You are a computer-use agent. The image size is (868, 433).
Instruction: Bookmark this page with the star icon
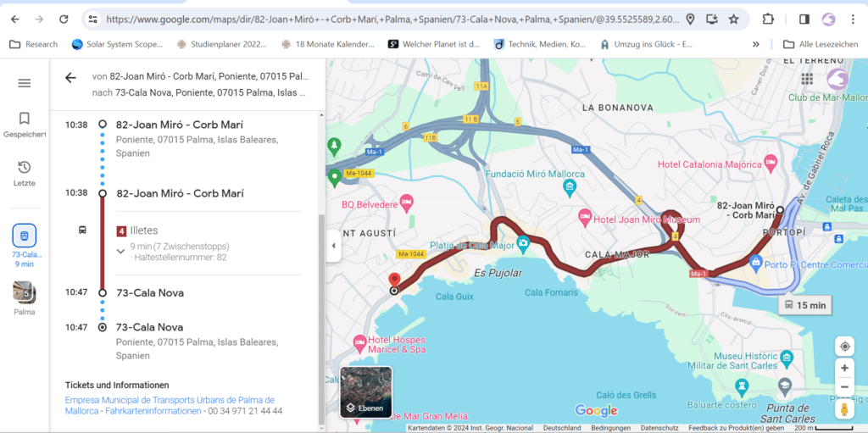point(733,19)
